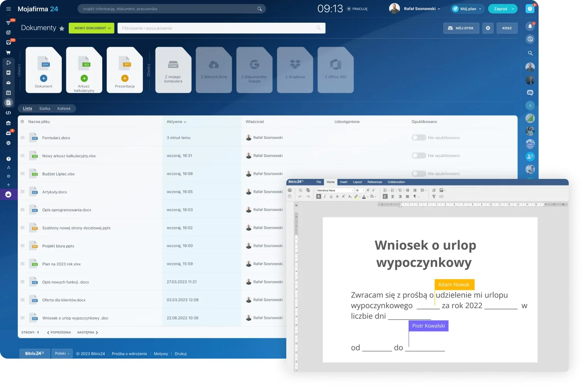This screenshot has height=391, width=588.
Task: Open the calendar icon in left sidebar
Action: (x=8, y=93)
